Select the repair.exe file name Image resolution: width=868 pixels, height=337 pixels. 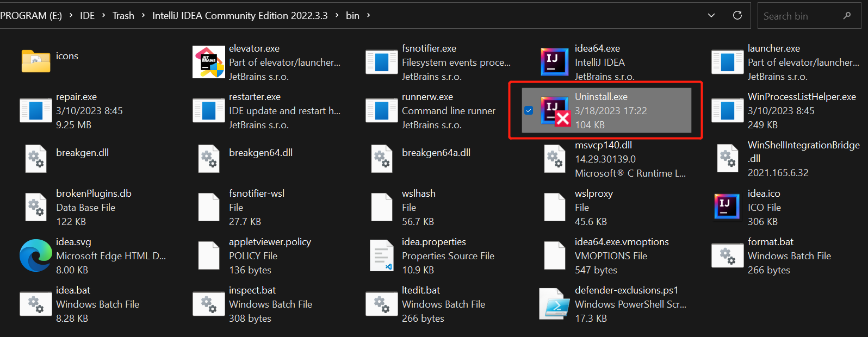click(x=76, y=97)
